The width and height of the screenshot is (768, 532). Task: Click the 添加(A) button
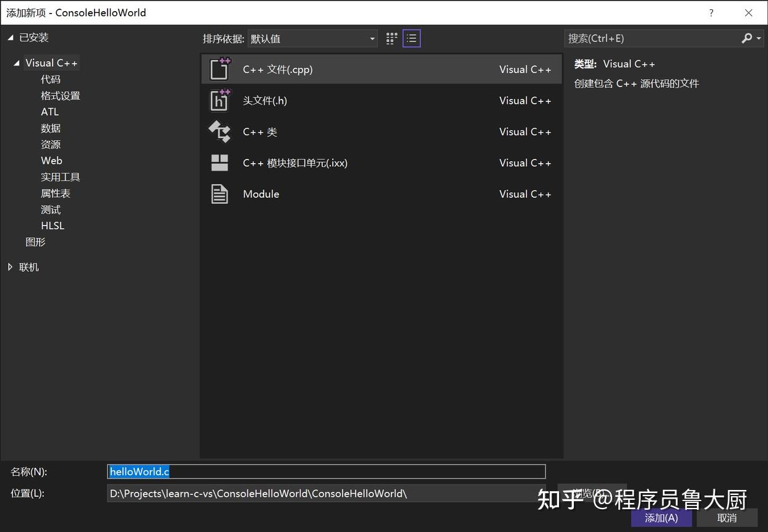(661, 518)
